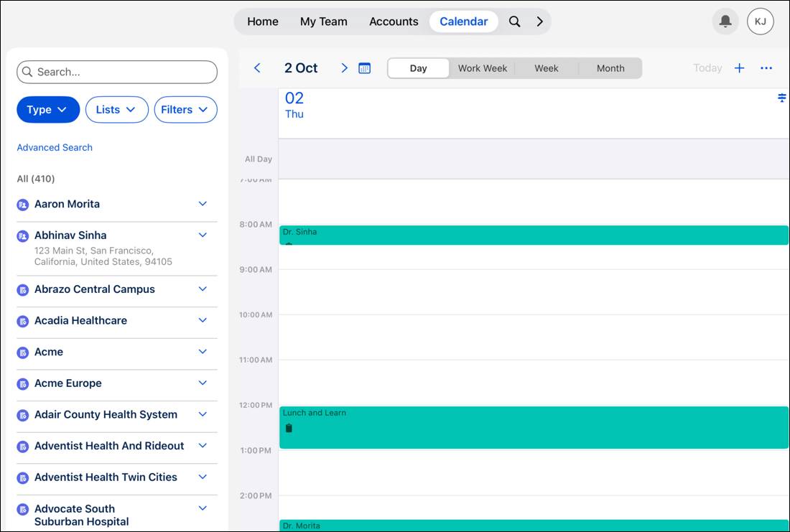This screenshot has width=790, height=532.
Task: Go to next day arrow
Action: click(344, 68)
